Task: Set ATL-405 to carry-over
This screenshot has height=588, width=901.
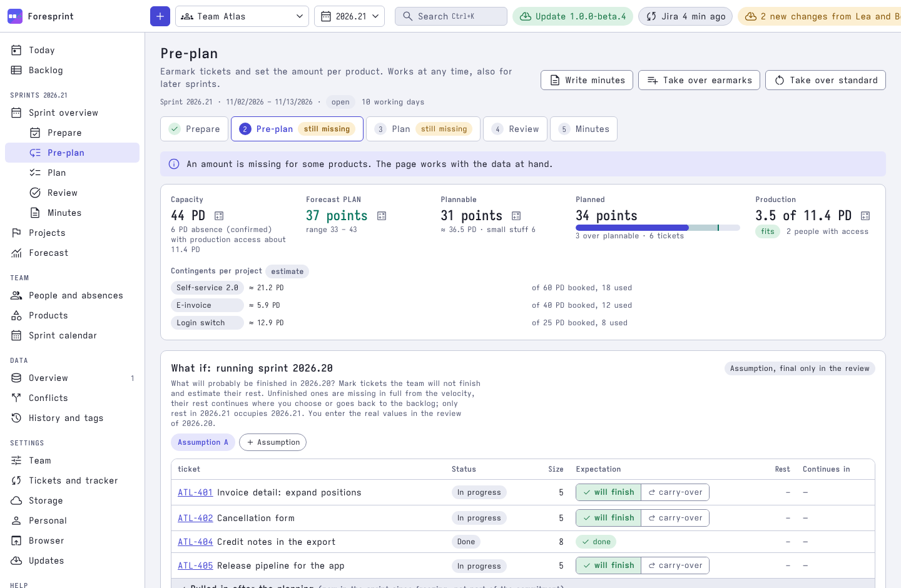Action: point(675,565)
